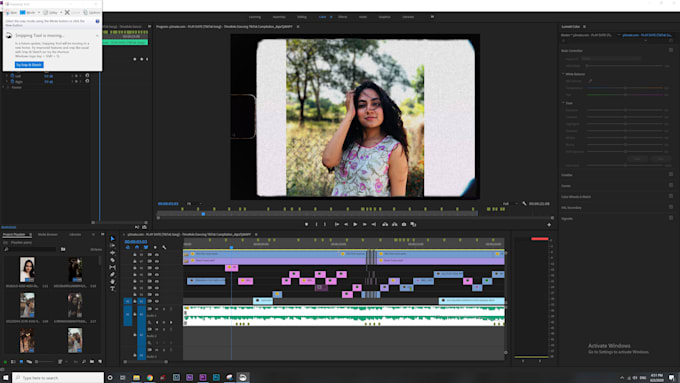Collapse Tone section in Lumetri

click(x=563, y=103)
